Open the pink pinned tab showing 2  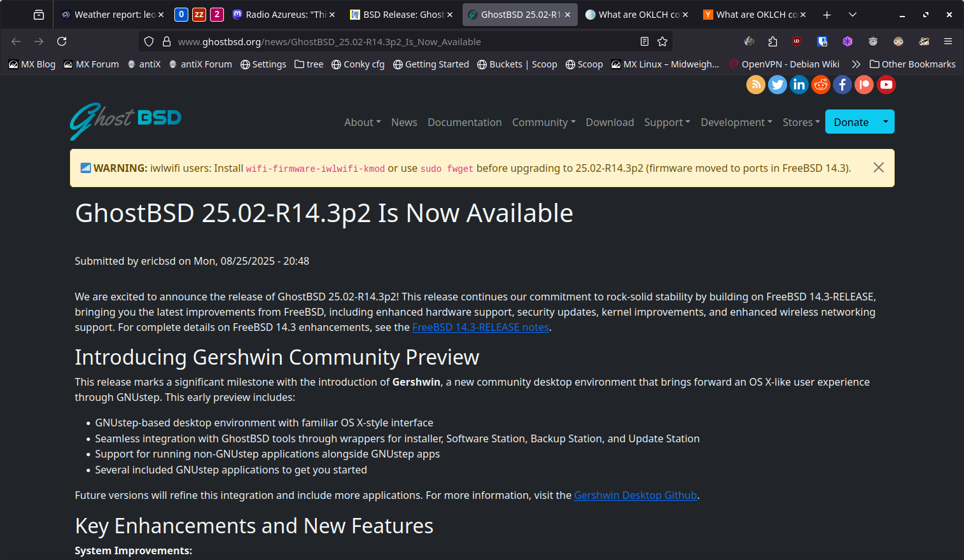tap(217, 15)
